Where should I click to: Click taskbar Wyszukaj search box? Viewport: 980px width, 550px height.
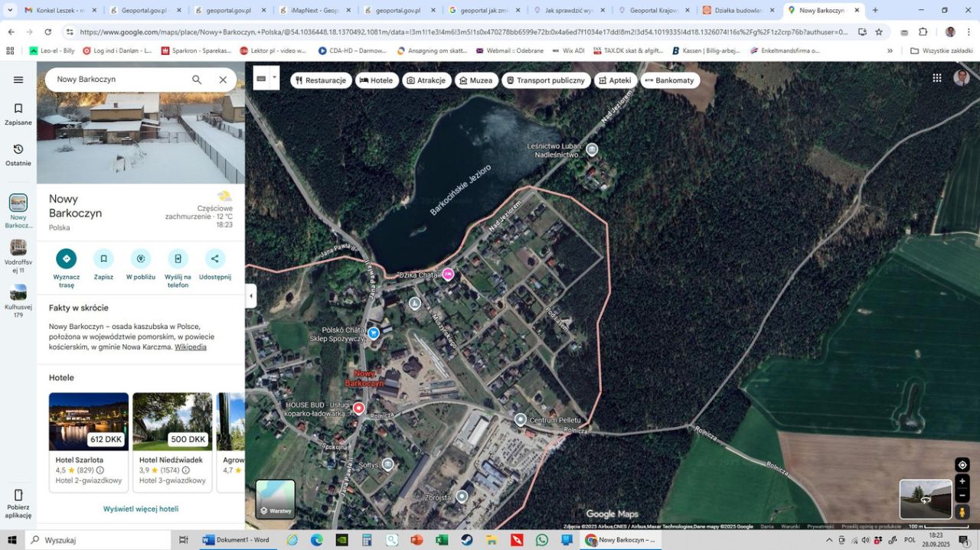98,540
